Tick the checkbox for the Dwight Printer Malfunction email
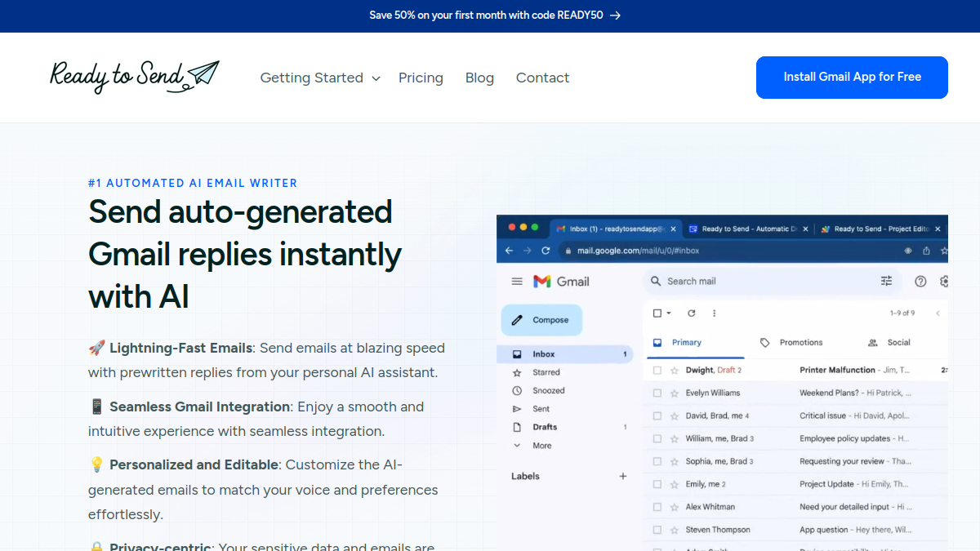The width and height of the screenshot is (980, 551). pyautogui.click(x=657, y=370)
